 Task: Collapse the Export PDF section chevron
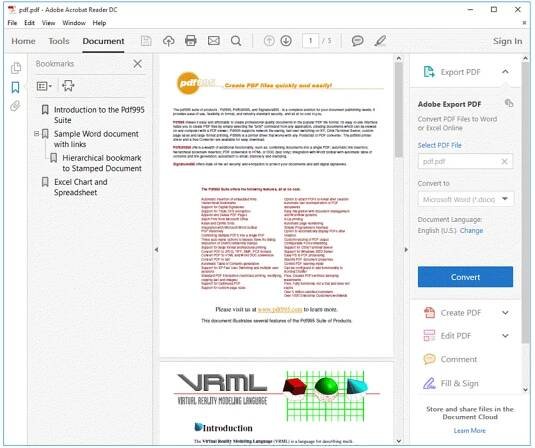coord(505,72)
